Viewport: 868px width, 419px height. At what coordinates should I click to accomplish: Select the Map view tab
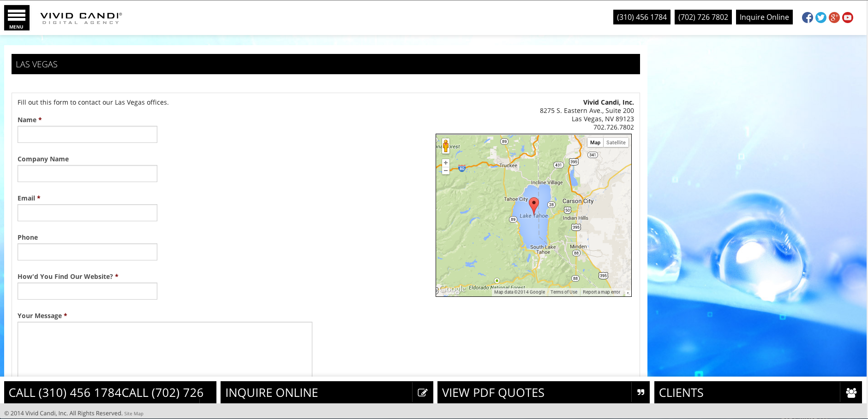(595, 143)
